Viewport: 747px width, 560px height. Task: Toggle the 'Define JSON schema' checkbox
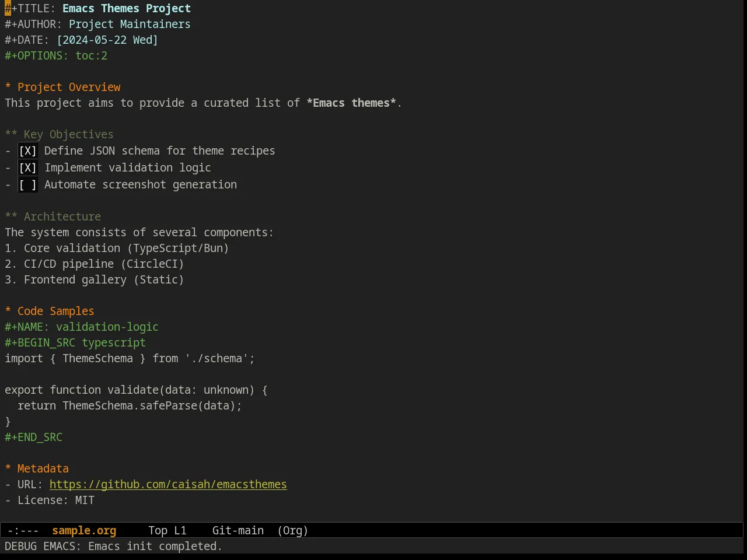(x=27, y=151)
